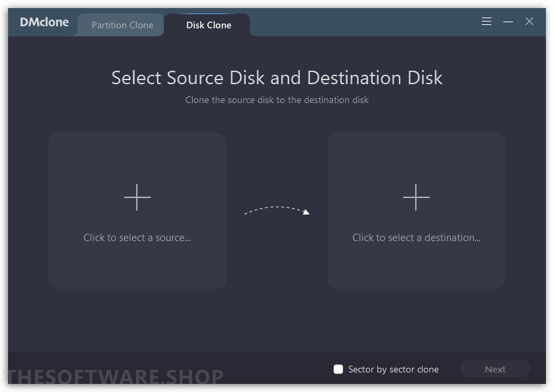Close the DMclone window

(x=529, y=21)
